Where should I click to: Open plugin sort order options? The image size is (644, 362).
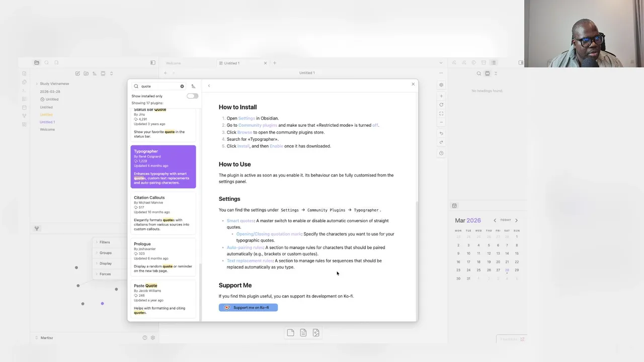tap(193, 86)
